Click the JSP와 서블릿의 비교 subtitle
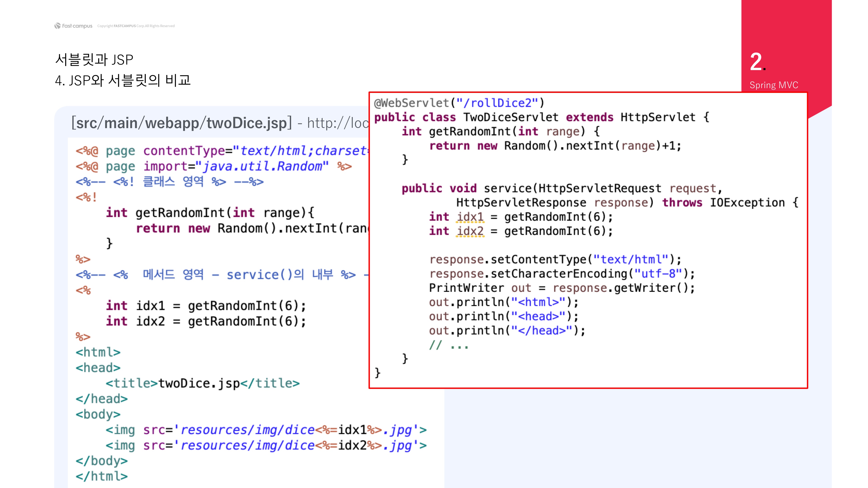The image size is (868, 488). tap(123, 80)
